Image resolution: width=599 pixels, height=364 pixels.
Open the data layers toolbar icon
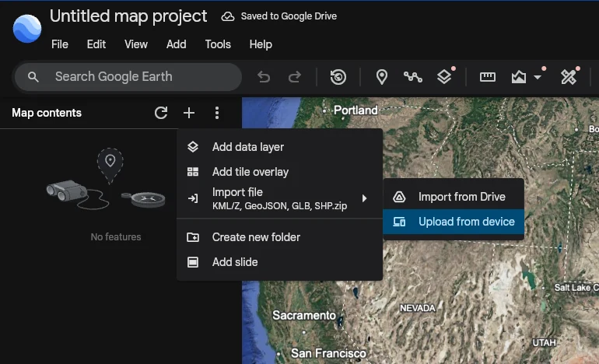(x=444, y=77)
